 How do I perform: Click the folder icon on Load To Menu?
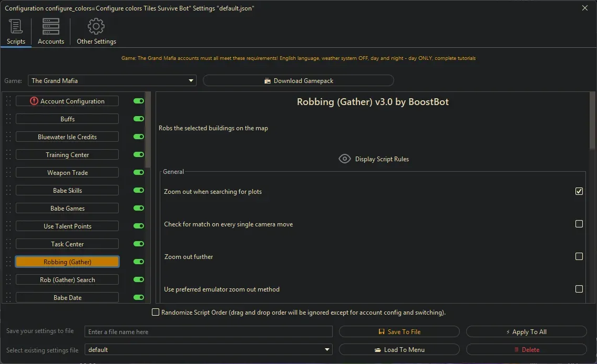(378, 350)
